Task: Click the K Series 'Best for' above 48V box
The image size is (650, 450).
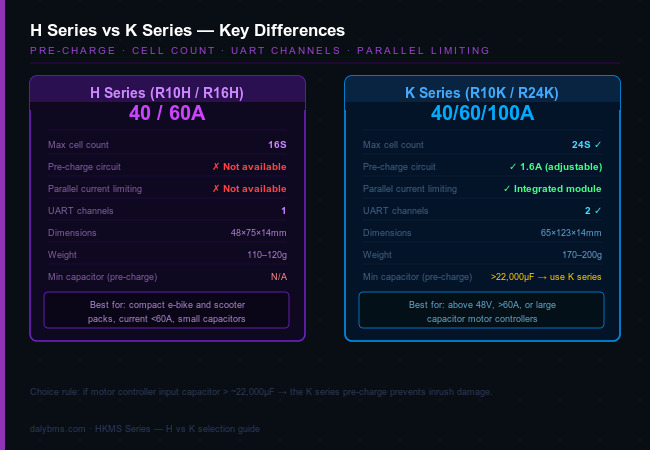Action: [x=481, y=310]
